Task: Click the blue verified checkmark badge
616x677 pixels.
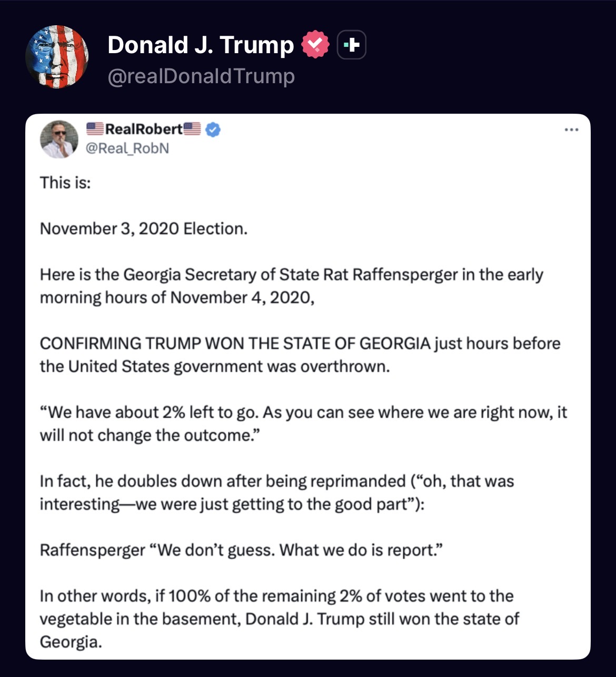Action: (213, 130)
